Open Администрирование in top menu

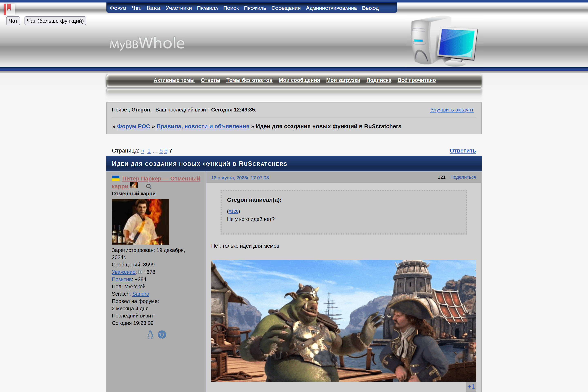[331, 8]
